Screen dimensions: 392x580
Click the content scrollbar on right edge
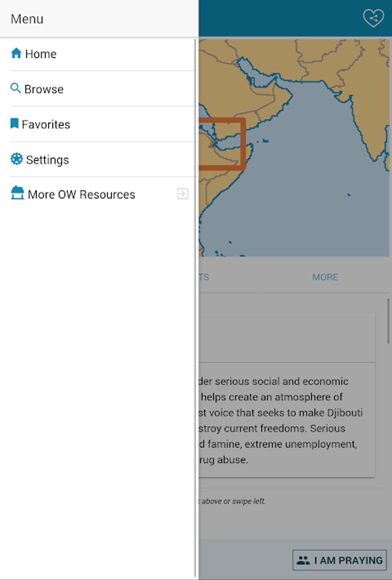(388, 321)
